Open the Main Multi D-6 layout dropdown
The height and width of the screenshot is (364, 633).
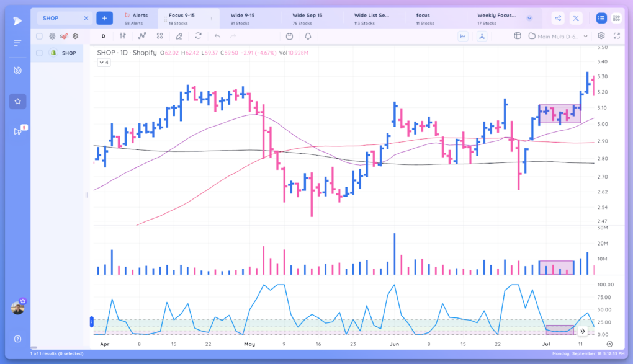coord(559,36)
